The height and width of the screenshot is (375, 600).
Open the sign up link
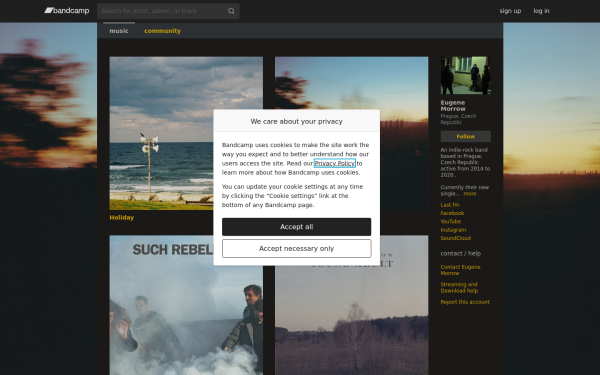coord(510,11)
